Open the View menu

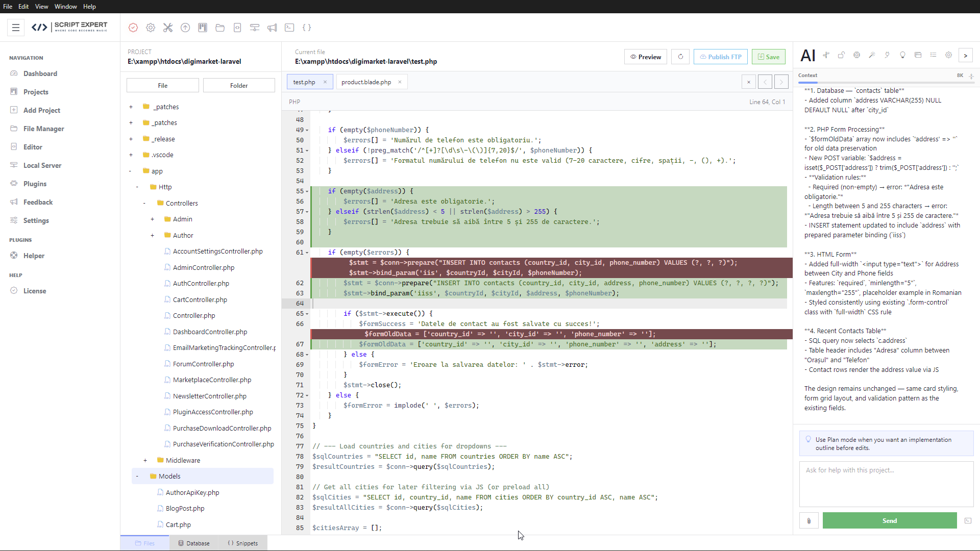click(x=41, y=7)
